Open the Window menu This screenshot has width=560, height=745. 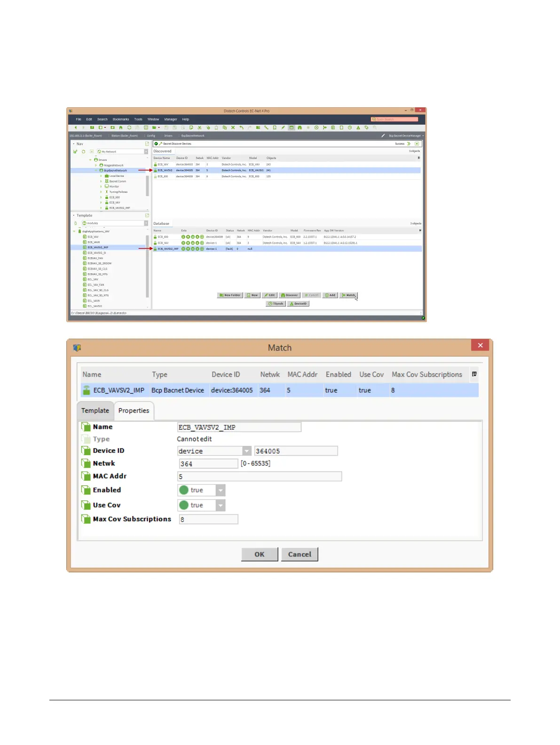153,119
